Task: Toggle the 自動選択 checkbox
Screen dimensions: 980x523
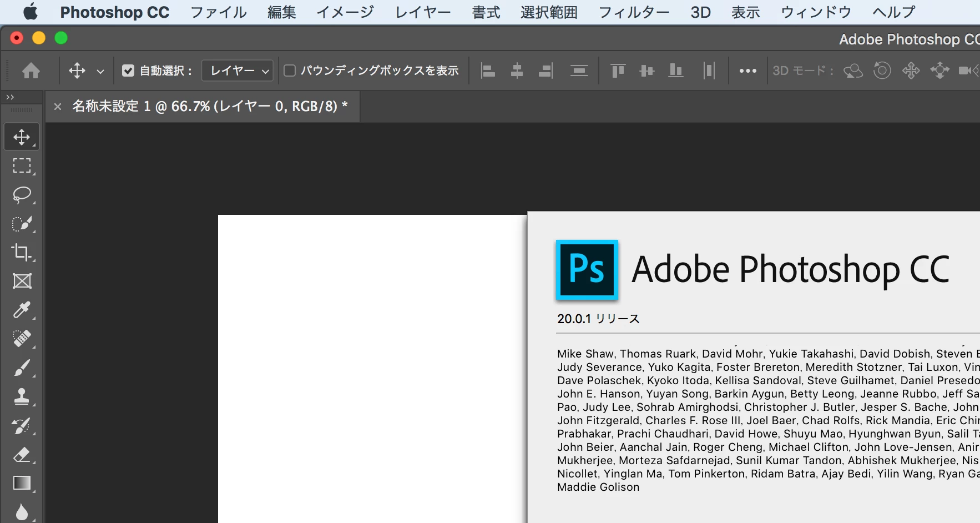Action: pos(128,71)
